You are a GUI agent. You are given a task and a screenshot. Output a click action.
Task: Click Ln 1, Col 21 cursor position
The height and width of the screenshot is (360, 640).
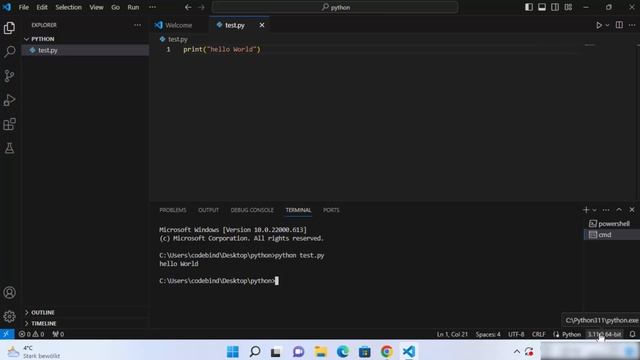452,334
